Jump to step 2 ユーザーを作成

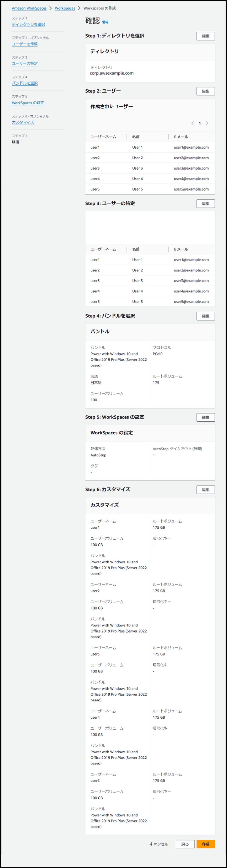click(25, 44)
